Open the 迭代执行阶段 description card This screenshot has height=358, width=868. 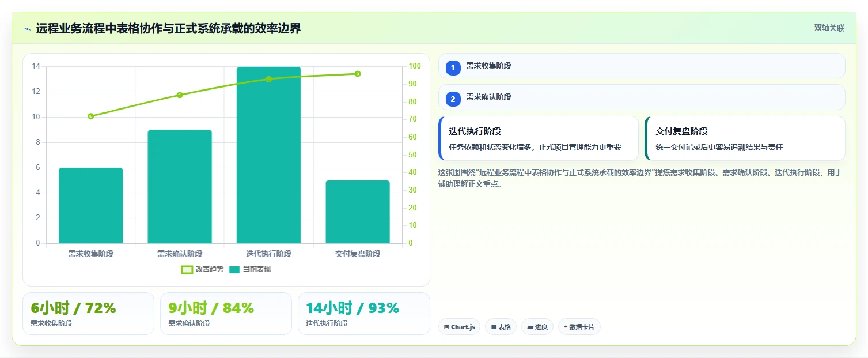pyautogui.click(x=539, y=138)
